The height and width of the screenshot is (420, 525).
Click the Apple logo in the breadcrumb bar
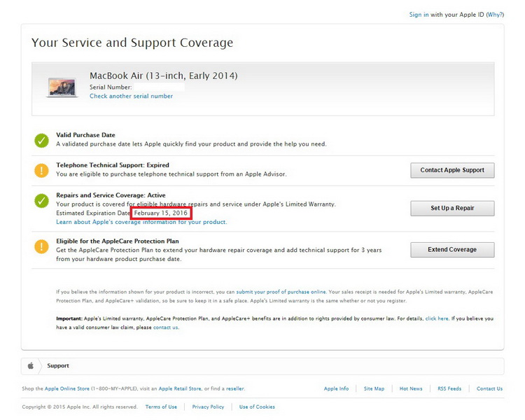click(31, 365)
